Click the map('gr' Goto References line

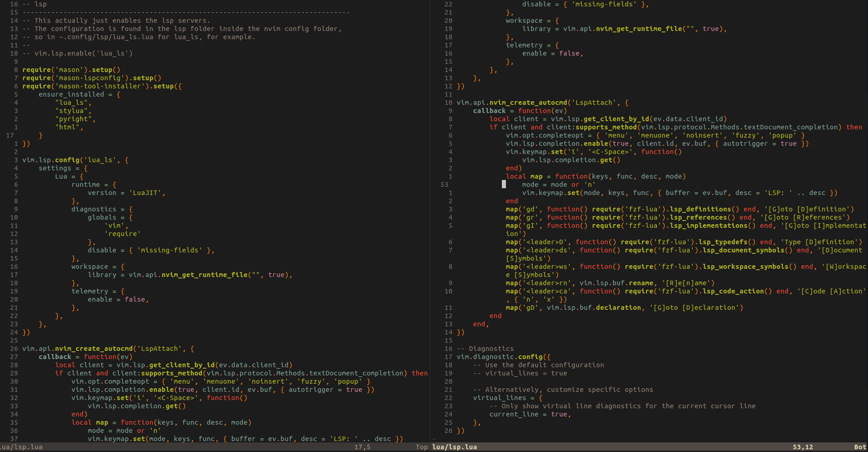(678, 217)
